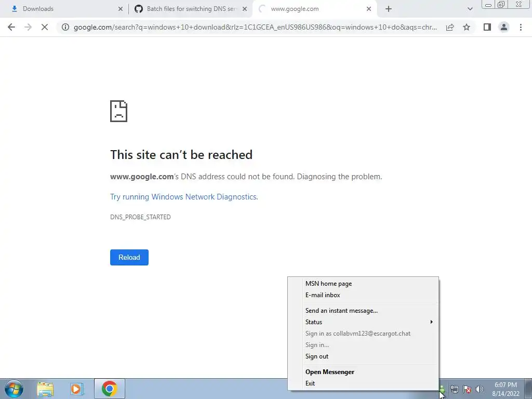Screen dimensions: 532x399
Task: Open Try running Windows Network Diagnostics link
Action: click(184, 197)
